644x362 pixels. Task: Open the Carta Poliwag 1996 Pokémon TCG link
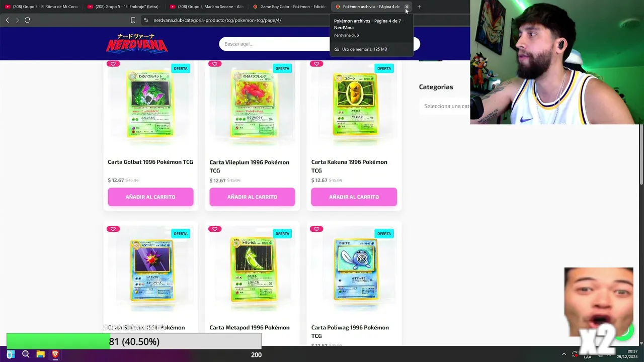(350, 331)
